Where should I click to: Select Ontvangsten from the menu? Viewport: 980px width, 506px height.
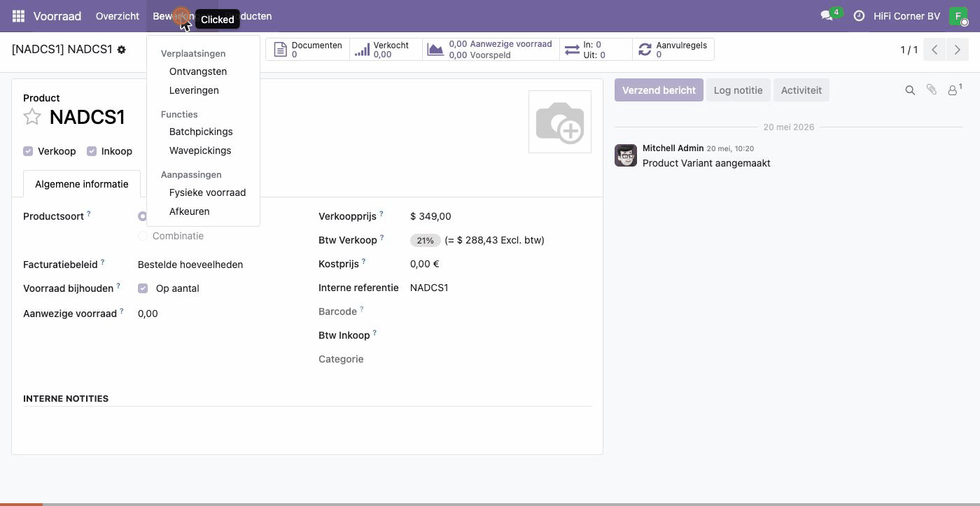pos(198,71)
